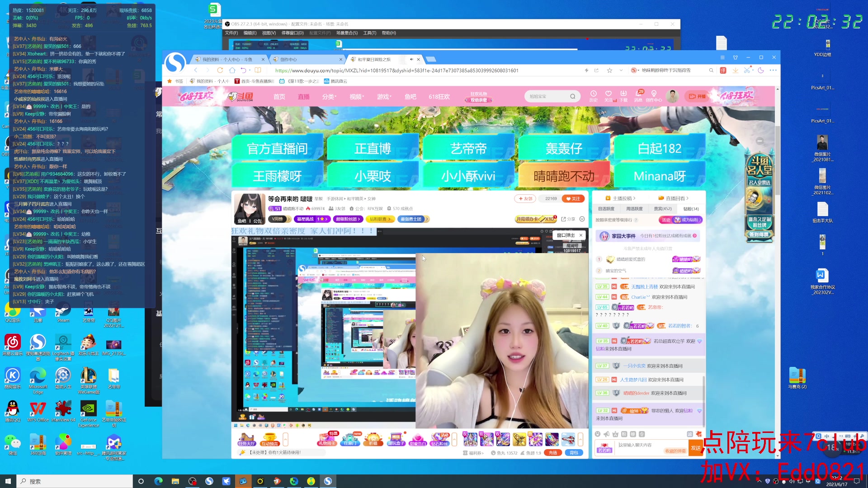Click the 分享 share icon

pyautogui.click(x=568, y=219)
